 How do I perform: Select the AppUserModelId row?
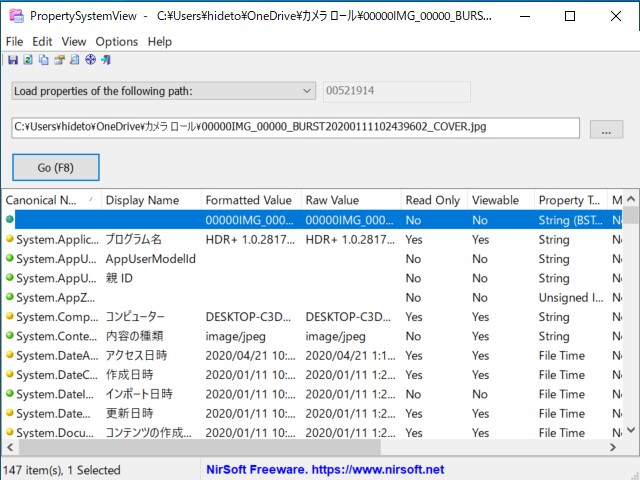[313, 259]
